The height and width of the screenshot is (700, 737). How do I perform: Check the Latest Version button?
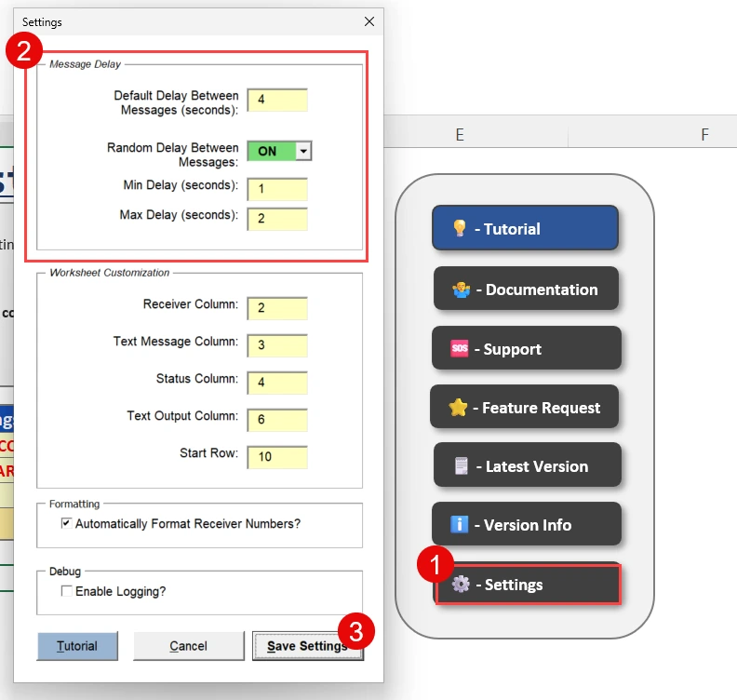point(528,464)
